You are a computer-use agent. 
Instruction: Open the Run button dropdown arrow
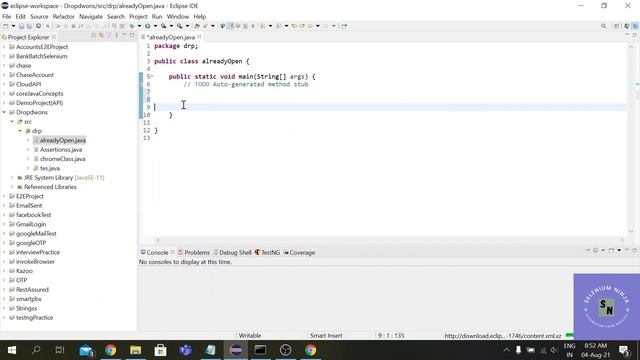point(155,26)
